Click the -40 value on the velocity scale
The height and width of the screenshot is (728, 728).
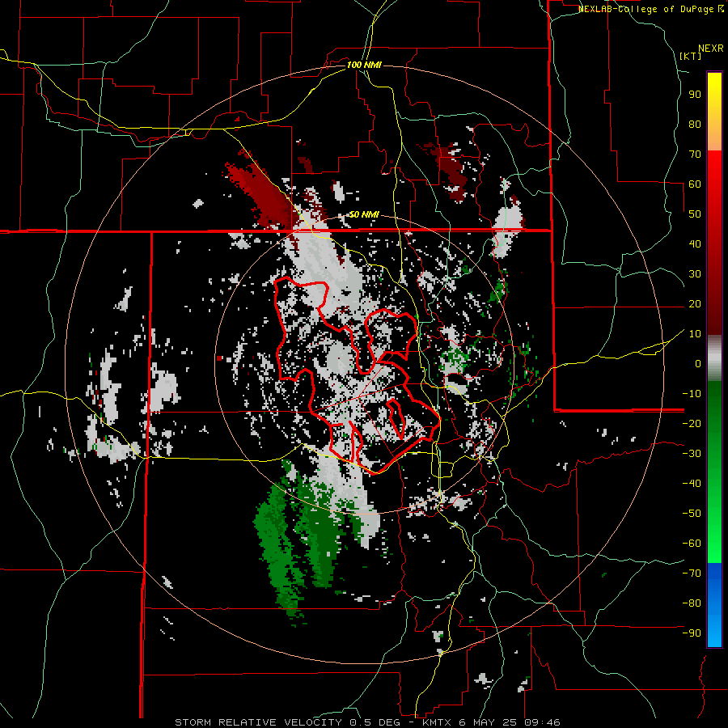[x=692, y=484]
